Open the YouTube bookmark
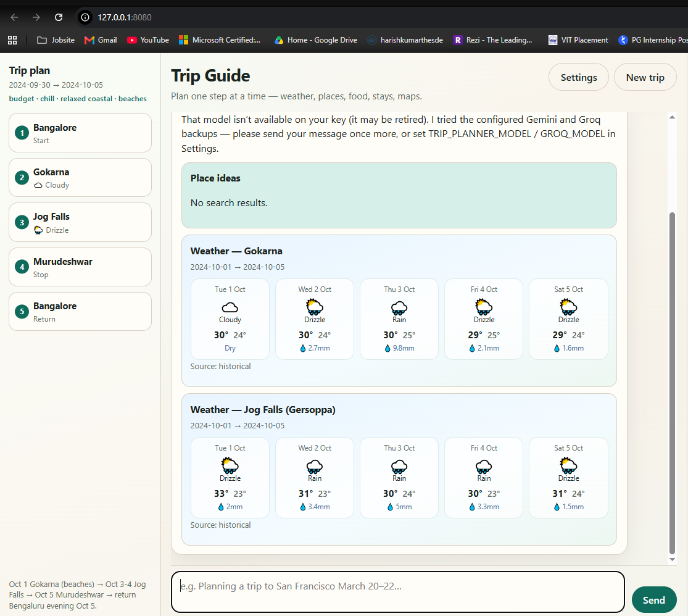Viewport: 688px width, 616px height. click(x=148, y=40)
